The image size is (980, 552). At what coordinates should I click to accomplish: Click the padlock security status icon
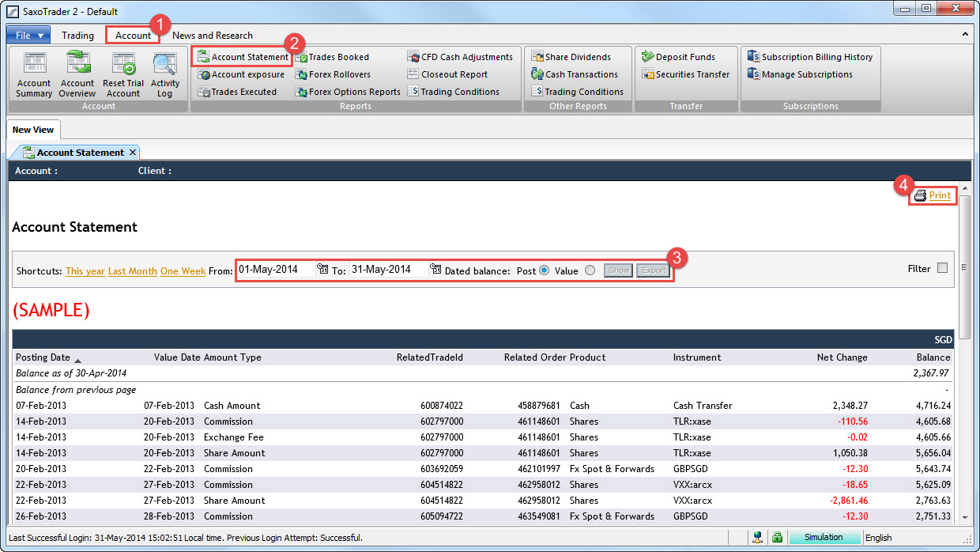(x=777, y=538)
